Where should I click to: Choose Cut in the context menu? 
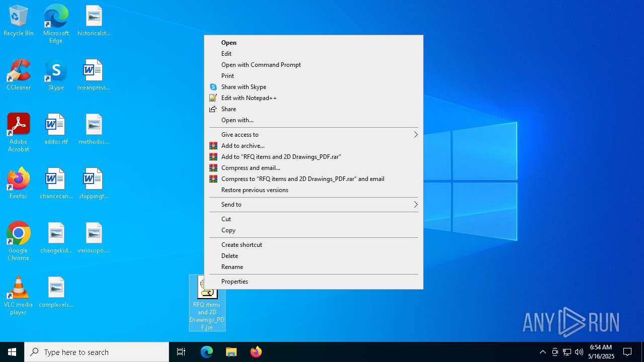[x=313, y=219]
